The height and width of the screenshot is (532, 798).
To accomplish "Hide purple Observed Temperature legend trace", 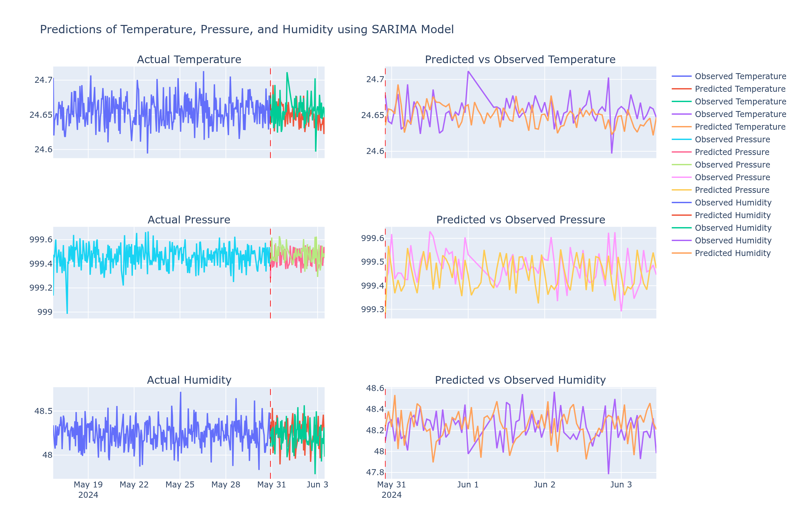I will [x=740, y=114].
